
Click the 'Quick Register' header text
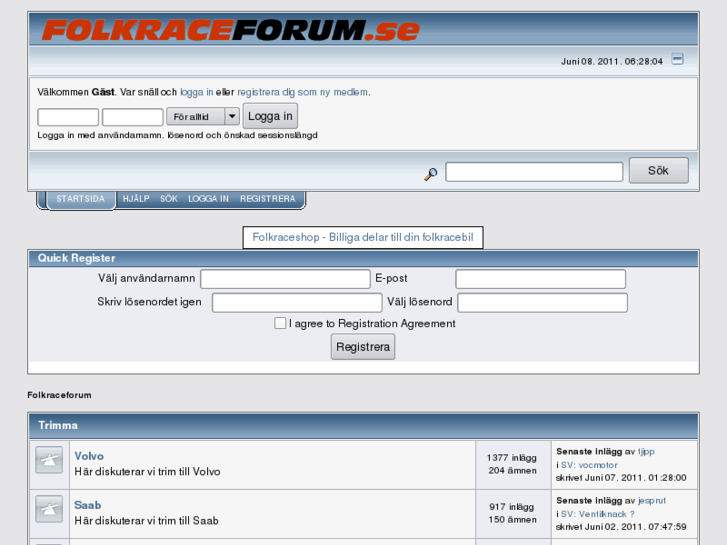click(77, 258)
